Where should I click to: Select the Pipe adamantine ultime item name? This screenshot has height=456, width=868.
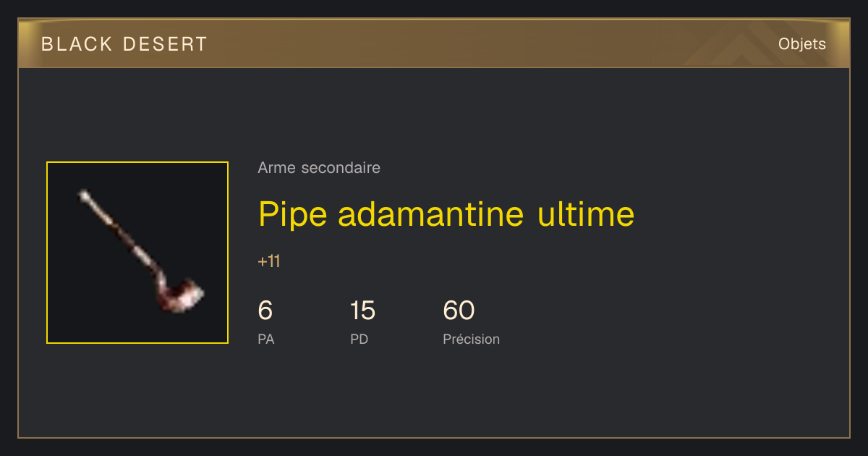(x=446, y=214)
